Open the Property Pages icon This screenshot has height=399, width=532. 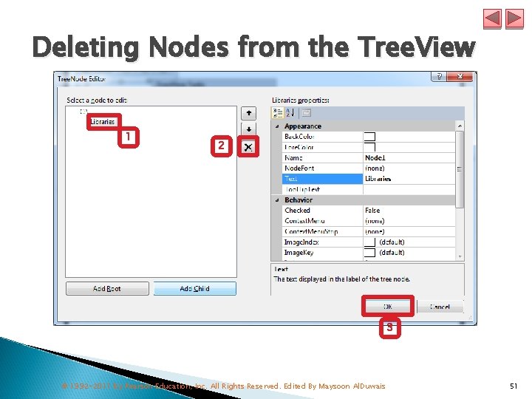[x=307, y=112]
